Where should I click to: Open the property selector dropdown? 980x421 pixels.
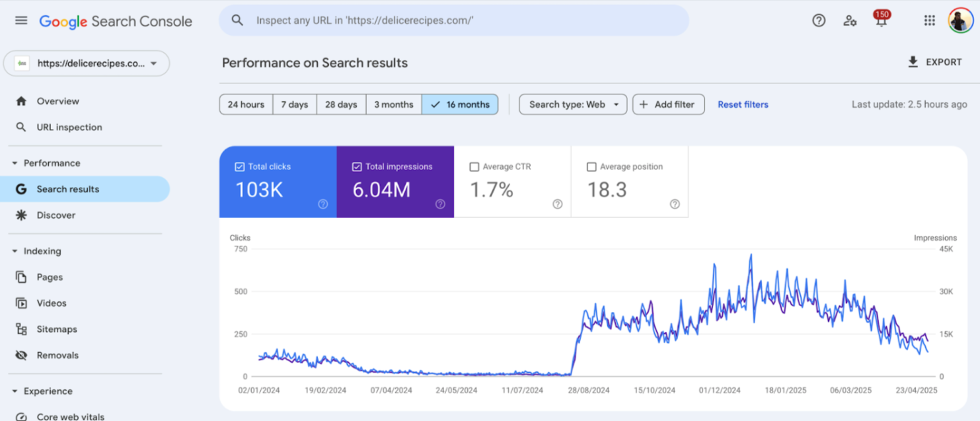click(x=87, y=63)
